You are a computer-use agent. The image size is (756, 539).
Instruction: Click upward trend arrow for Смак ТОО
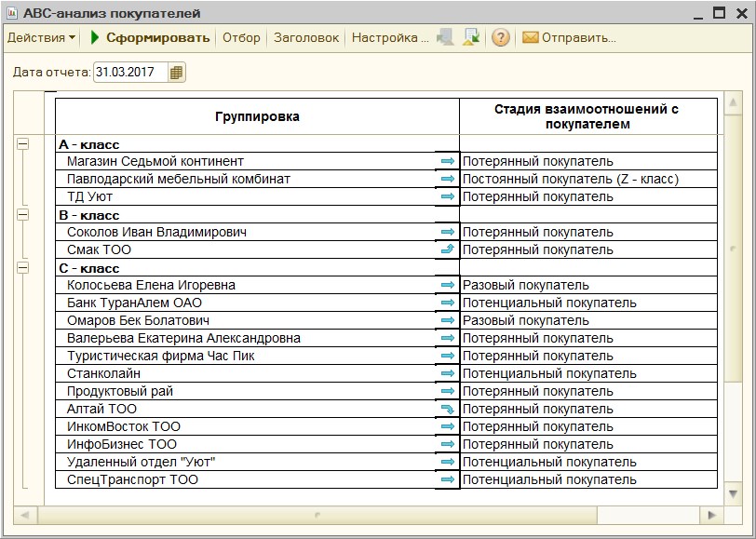[x=448, y=249]
